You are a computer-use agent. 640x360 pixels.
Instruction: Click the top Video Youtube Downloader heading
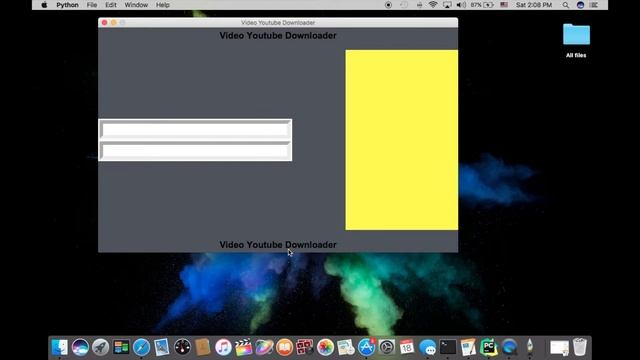278,36
